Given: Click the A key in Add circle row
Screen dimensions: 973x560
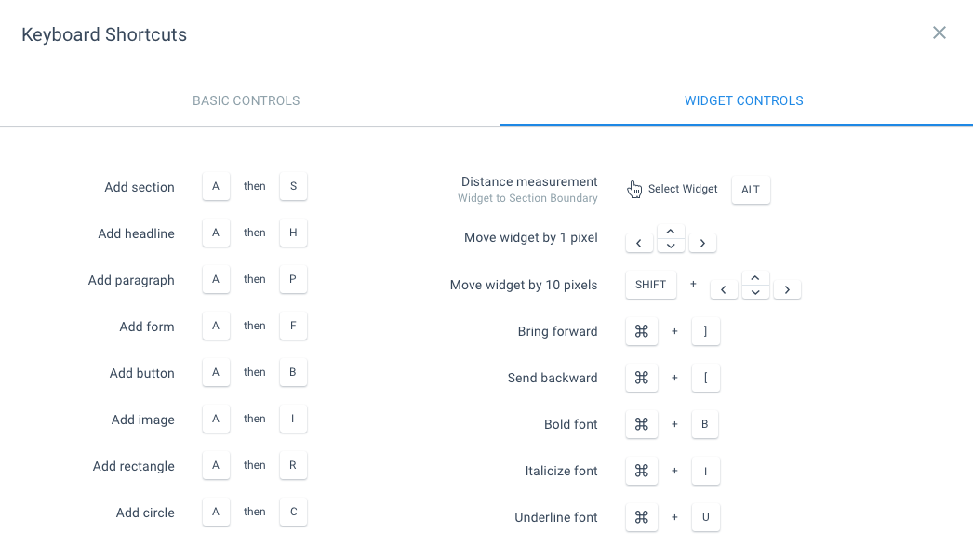Looking at the screenshot, I should (x=216, y=512).
